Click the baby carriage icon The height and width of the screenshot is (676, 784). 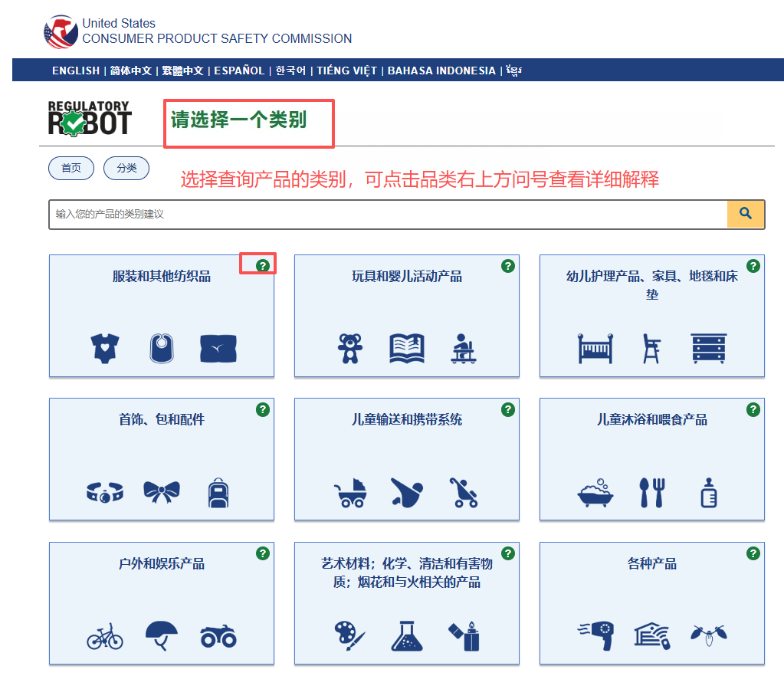pyautogui.click(x=350, y=493)
